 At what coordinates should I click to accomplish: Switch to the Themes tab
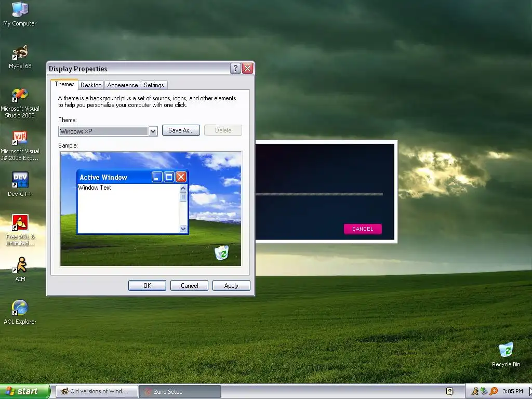point(64,84)
